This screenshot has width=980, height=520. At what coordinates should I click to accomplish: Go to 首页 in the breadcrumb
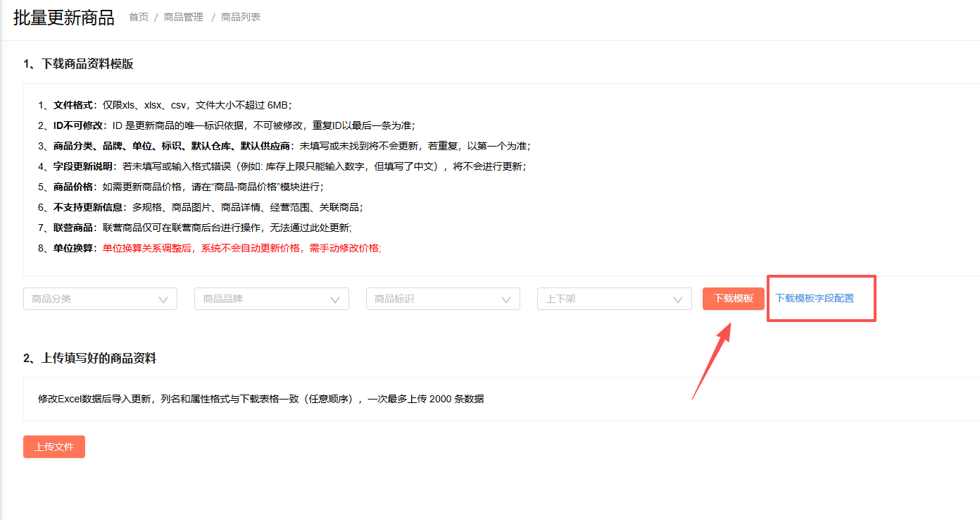[139, 17]
